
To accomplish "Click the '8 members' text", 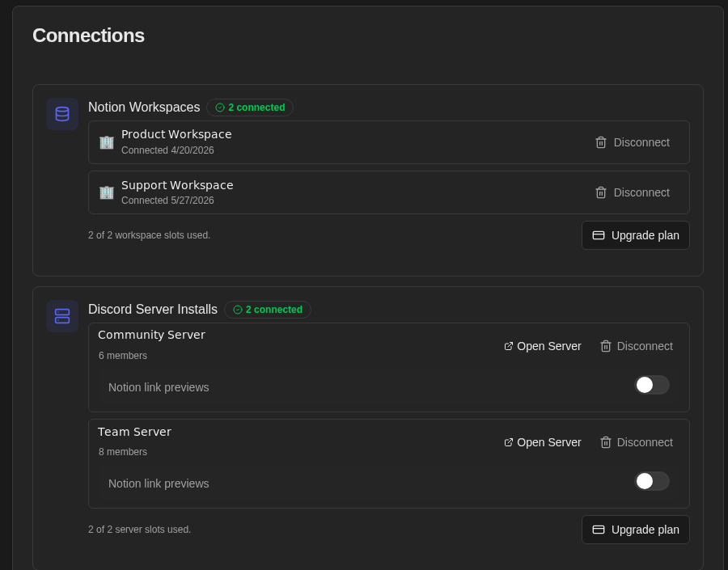I will click(x=123, y=452).
